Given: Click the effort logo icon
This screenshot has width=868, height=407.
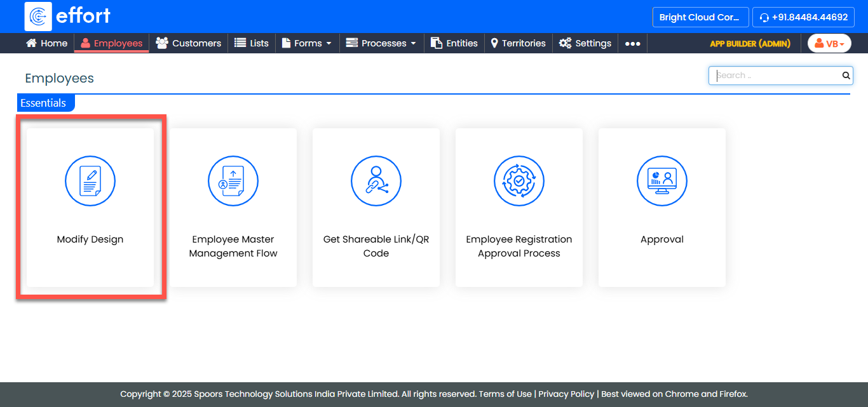Looking at the screenshot, I should (38, 17).
